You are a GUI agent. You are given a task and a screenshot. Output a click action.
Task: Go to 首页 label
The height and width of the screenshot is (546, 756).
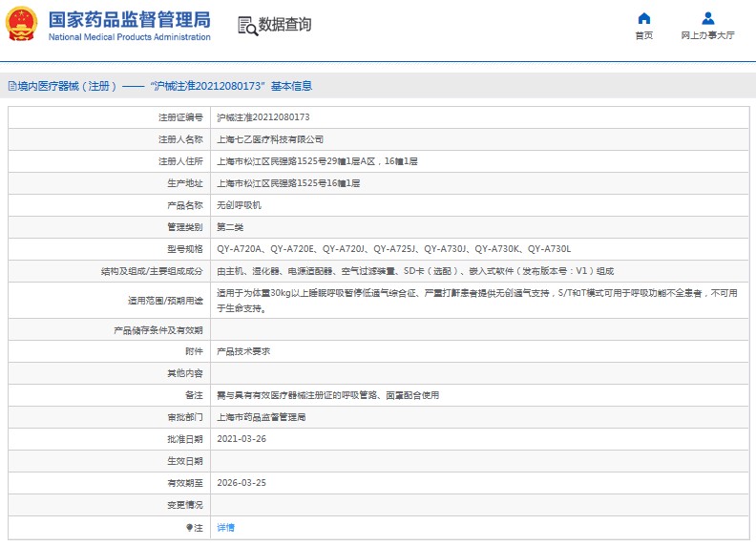pyautogui.click(x=644, y=35)
